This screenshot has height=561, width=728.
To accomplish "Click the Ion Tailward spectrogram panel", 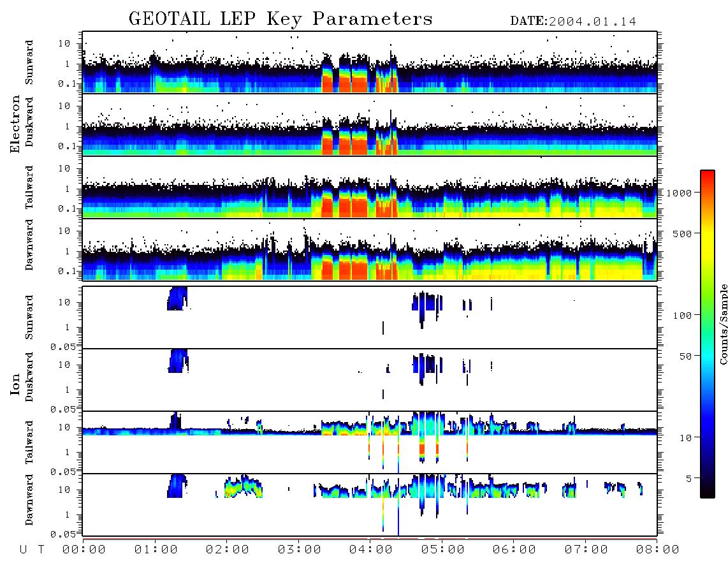I will click(x=370, y=442).
